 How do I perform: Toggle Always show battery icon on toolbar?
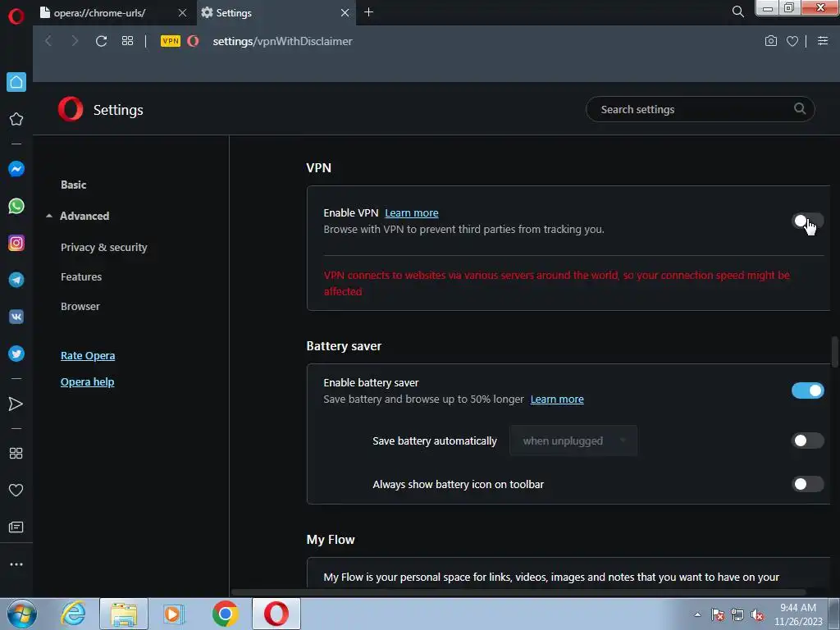tap(807, 484)
